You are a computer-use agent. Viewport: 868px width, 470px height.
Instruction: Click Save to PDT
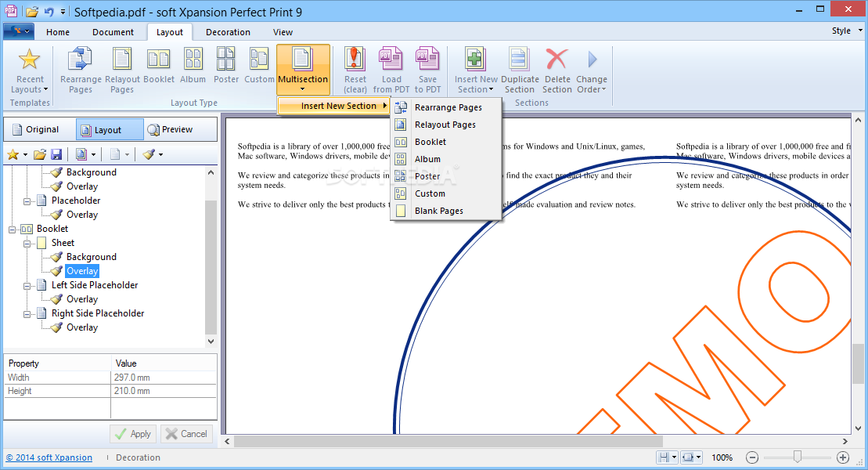tap(427, 71)
